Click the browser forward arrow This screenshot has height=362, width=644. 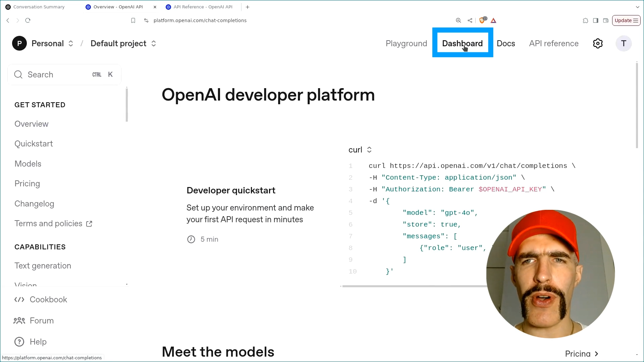18,20
